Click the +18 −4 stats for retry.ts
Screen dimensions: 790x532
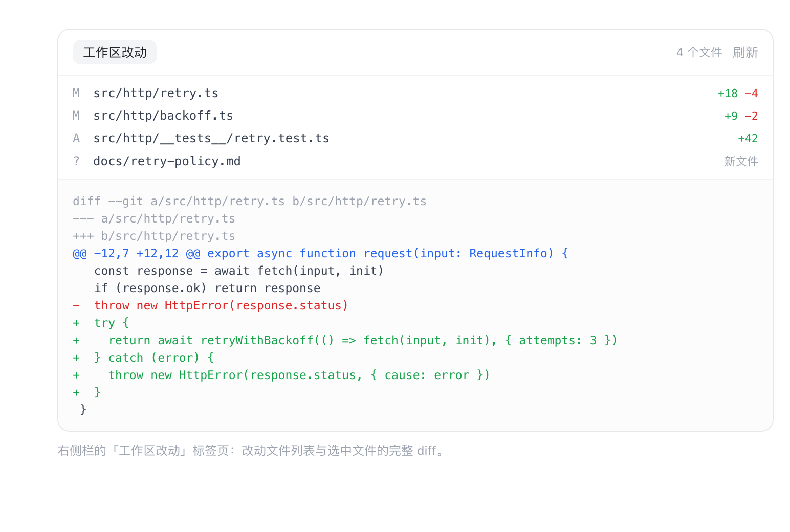[737, 93]
